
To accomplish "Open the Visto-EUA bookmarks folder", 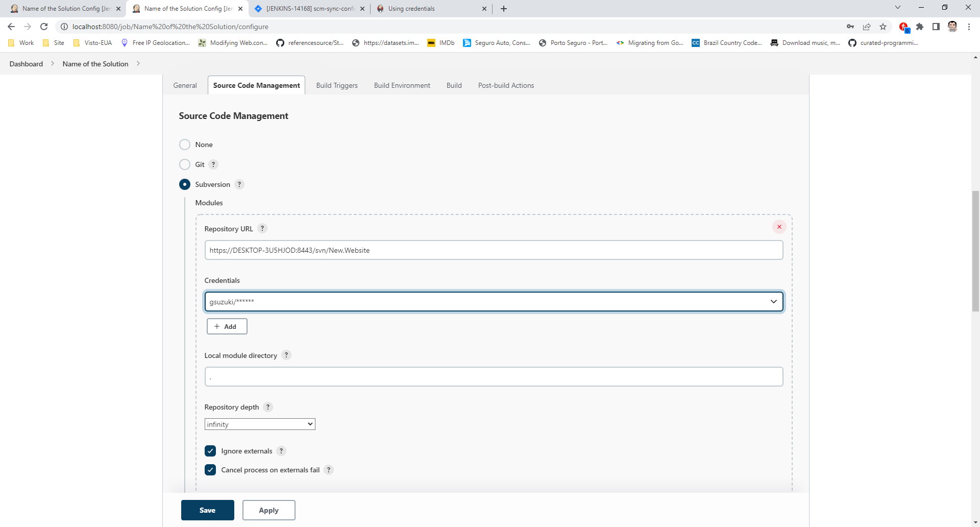I will tap(92, 43).
